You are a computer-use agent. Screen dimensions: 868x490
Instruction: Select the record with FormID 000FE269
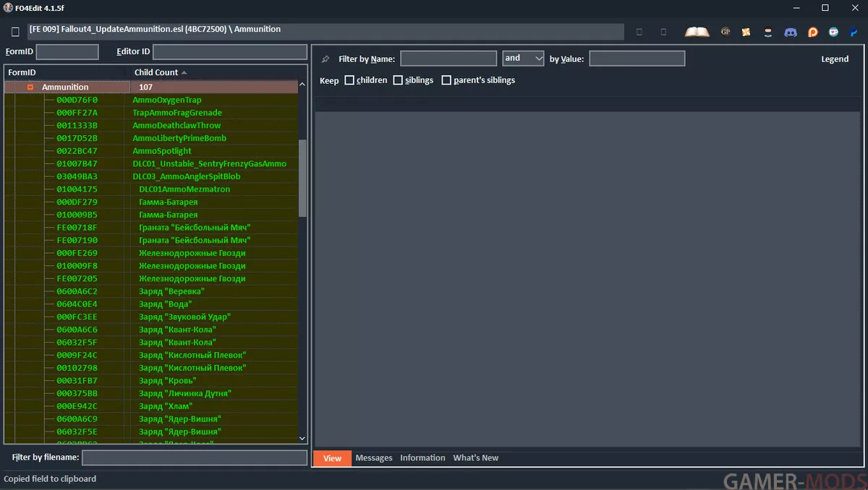(151, 253)
